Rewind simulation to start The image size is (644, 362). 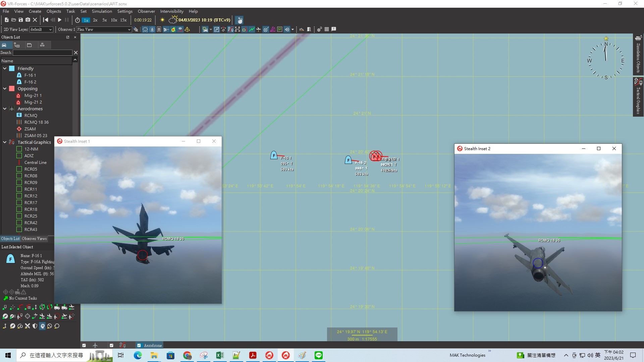[46, 20]
